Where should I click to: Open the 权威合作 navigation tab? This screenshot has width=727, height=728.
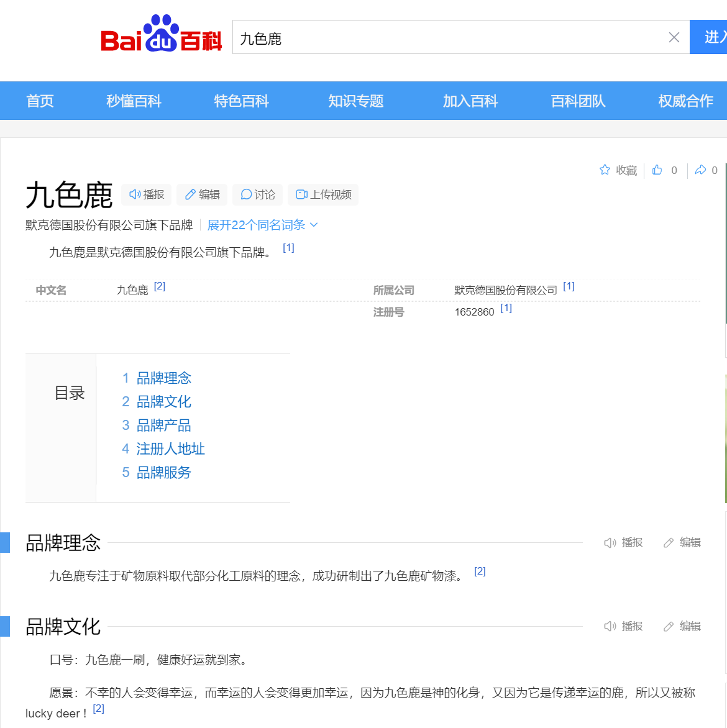click(x=685, y=101)
